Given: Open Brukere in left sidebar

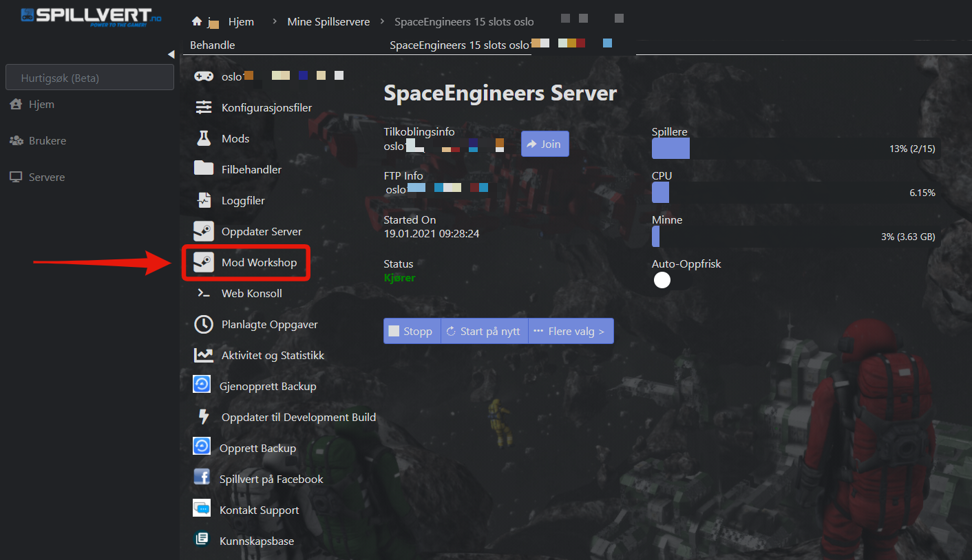Looking at the screenshot, I should click(x=47, y=140).
